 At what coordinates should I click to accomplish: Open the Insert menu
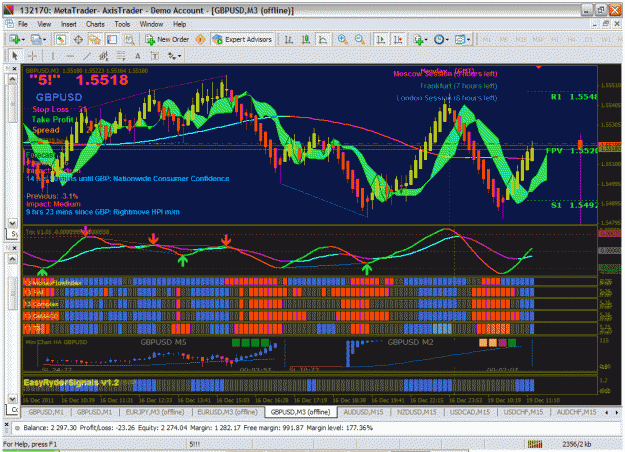click(69, 24)
